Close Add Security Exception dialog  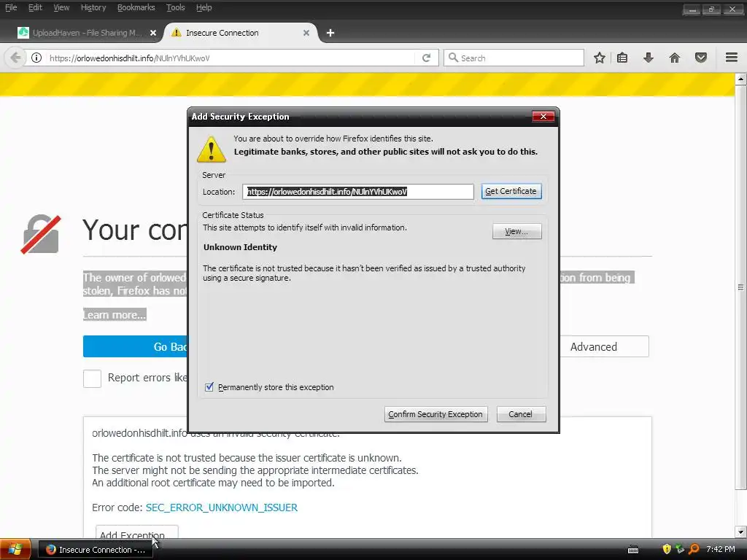tap(543, 116)
